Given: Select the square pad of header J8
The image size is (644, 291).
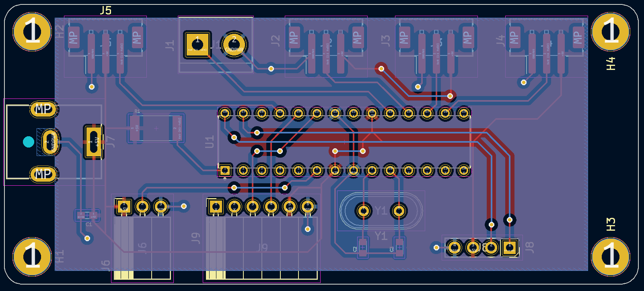Looking at the screenshot, I should point(509,247).
